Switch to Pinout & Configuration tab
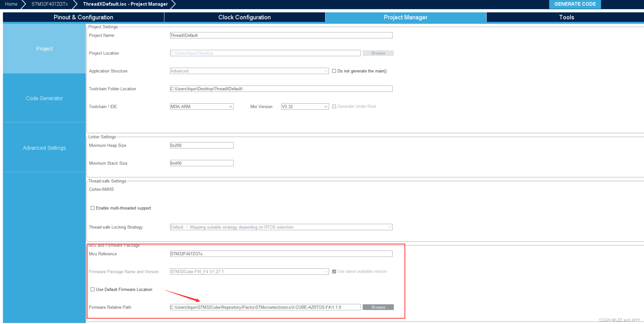644x324 pixels. (83, 17)
